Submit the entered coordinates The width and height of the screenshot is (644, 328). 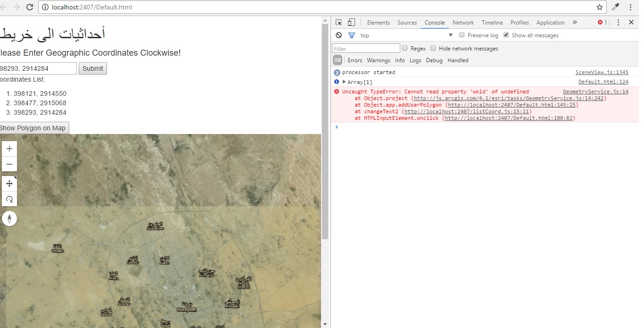[x=93, y=68]
